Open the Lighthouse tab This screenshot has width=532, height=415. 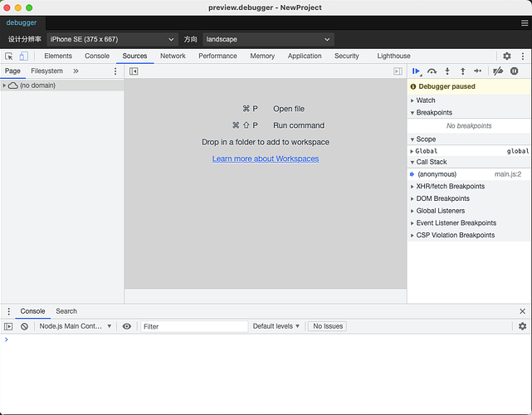[393, 56]
